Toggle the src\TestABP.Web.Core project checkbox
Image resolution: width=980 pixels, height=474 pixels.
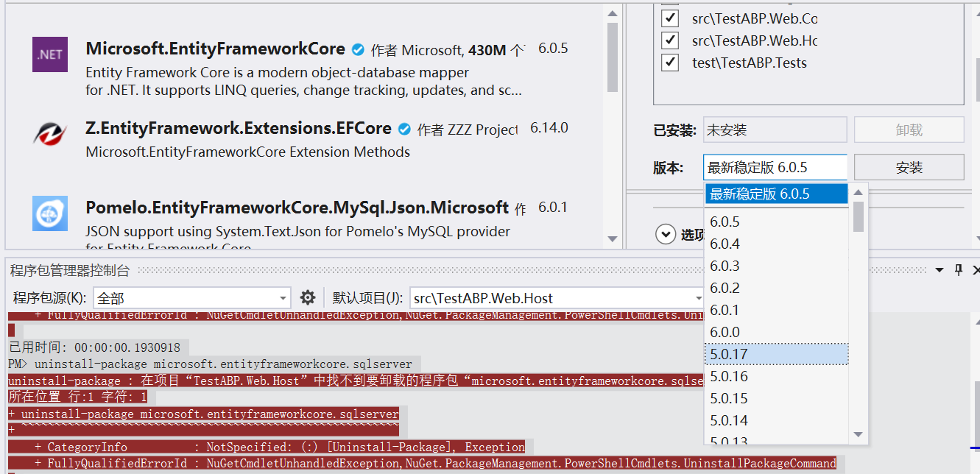669,18
